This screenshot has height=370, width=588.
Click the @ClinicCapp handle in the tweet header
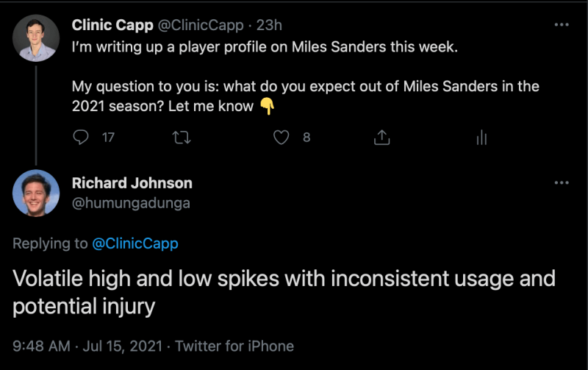[x=201, y=25]
